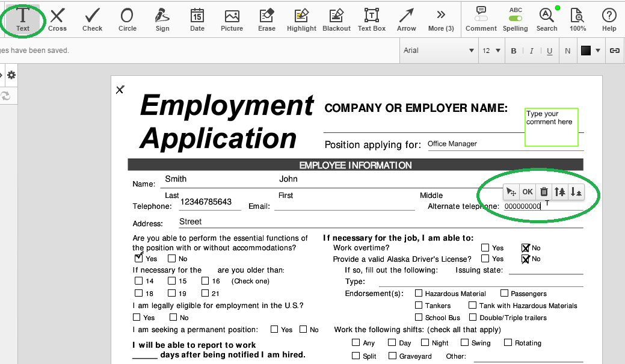Check the Night shift box
Viewport: 625px width, 364px height.
tap(425, 342)
